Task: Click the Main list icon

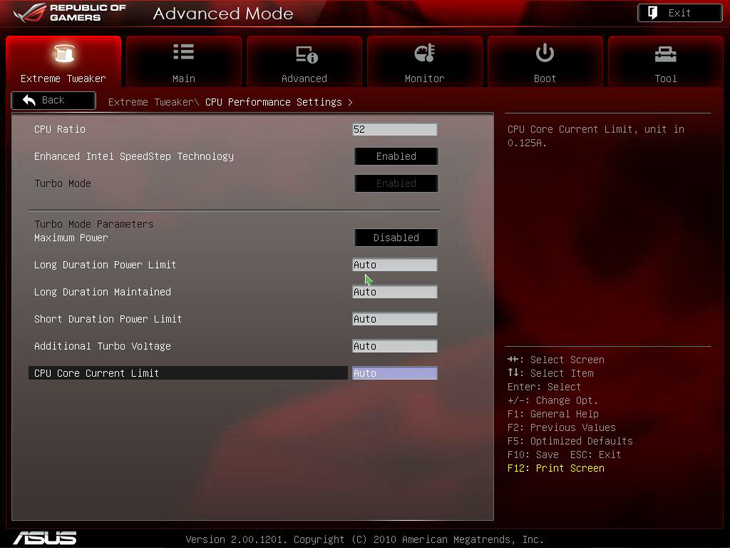Action: 184,52
